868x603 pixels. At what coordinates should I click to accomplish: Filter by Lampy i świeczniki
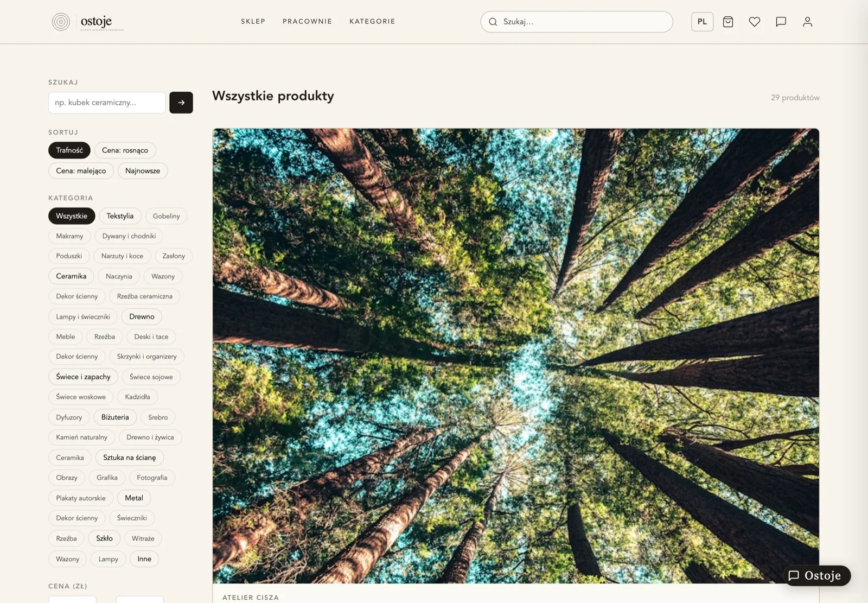[x=83, y=317]
